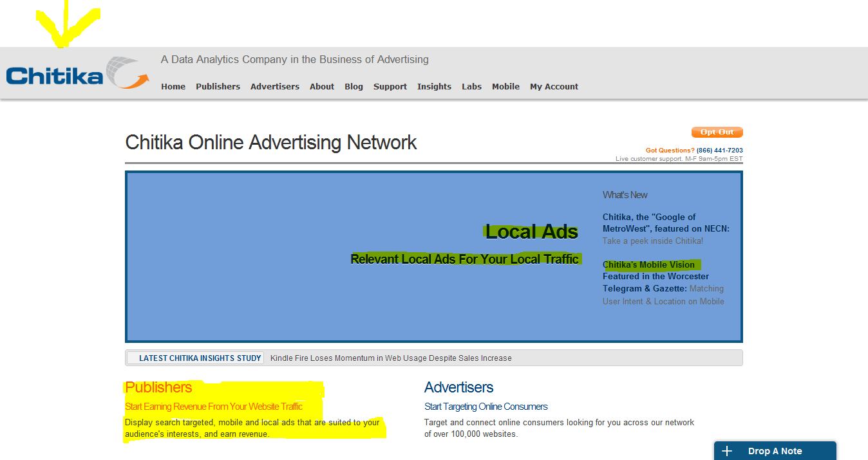Go to the Publishers nav item
The image size is (868, 460).
click(x=218, y=86)
